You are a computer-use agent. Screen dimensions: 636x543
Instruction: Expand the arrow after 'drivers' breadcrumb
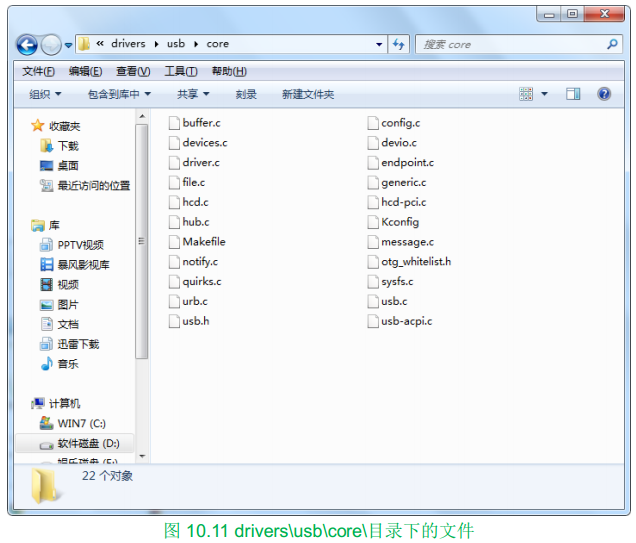point(157,44)
